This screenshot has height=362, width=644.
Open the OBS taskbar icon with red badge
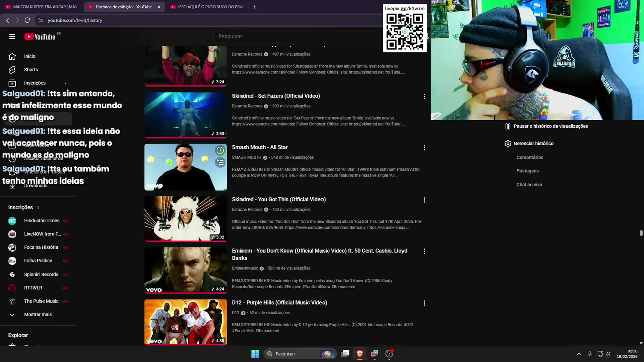(x=389, y=354)
